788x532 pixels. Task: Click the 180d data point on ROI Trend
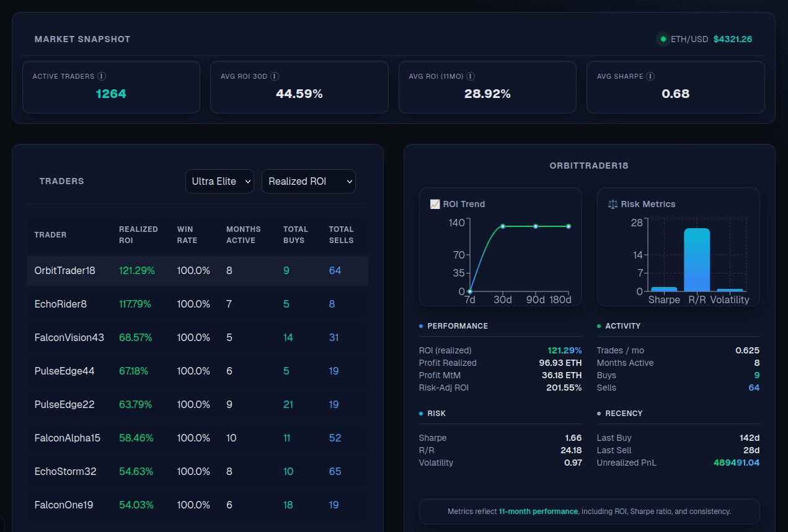569,226
